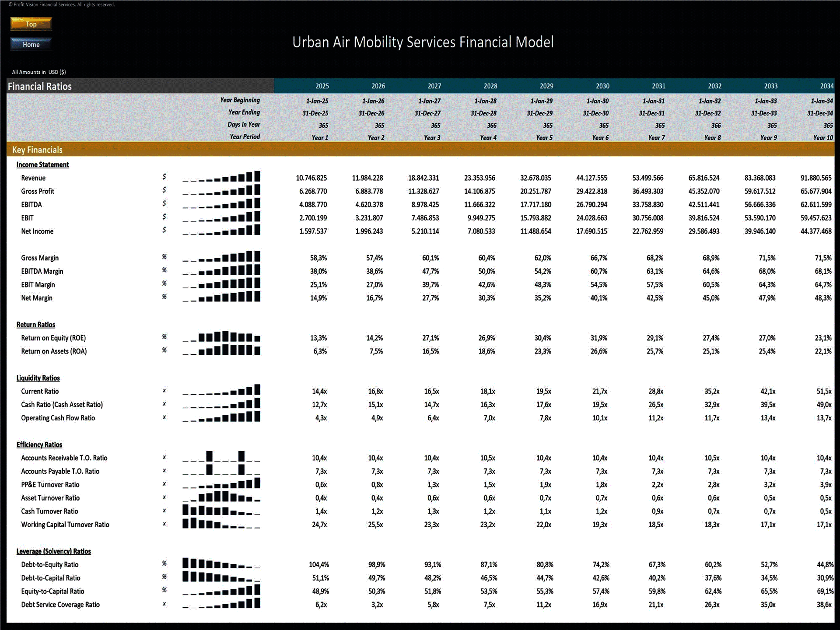The height and width of the screenshot is (630, 840).
Task: Click the Top navigation button
Action: [x=31, y=24]
